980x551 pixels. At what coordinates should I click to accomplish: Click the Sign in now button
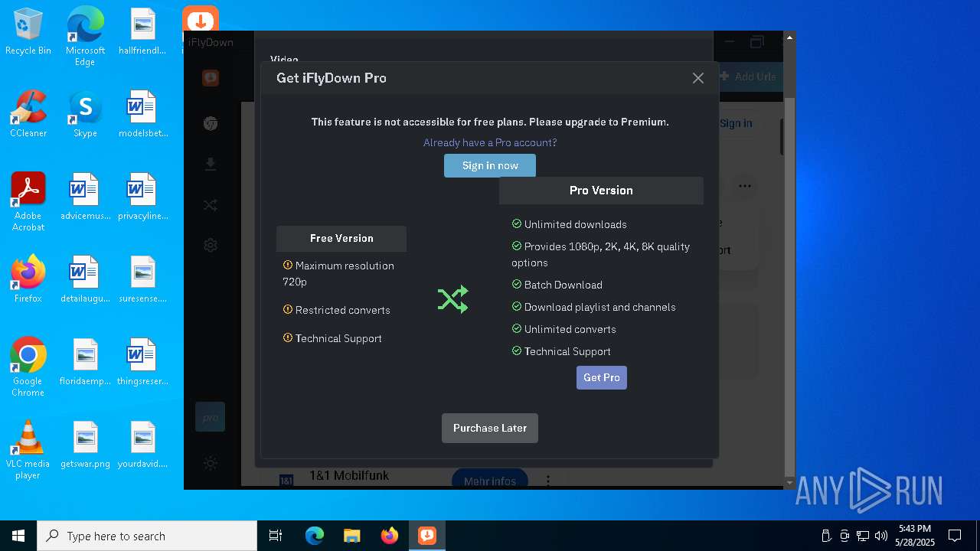pyautogui.click(x=490, y=165)
